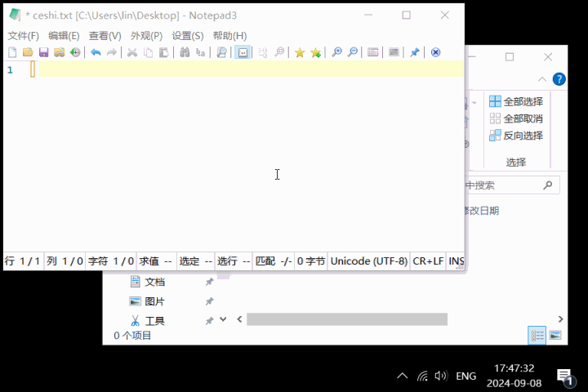This screenshot has height=392, width=588.
Task: Click the 选定 status bar field
Action: pyautogui.click(x=195, y=261)
